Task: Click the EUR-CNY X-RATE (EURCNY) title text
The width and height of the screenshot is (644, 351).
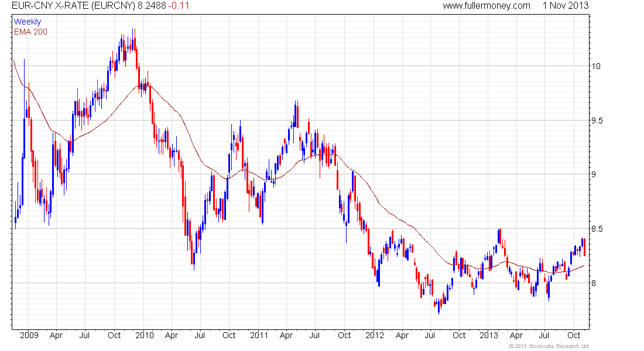Action: coord(73,6)
